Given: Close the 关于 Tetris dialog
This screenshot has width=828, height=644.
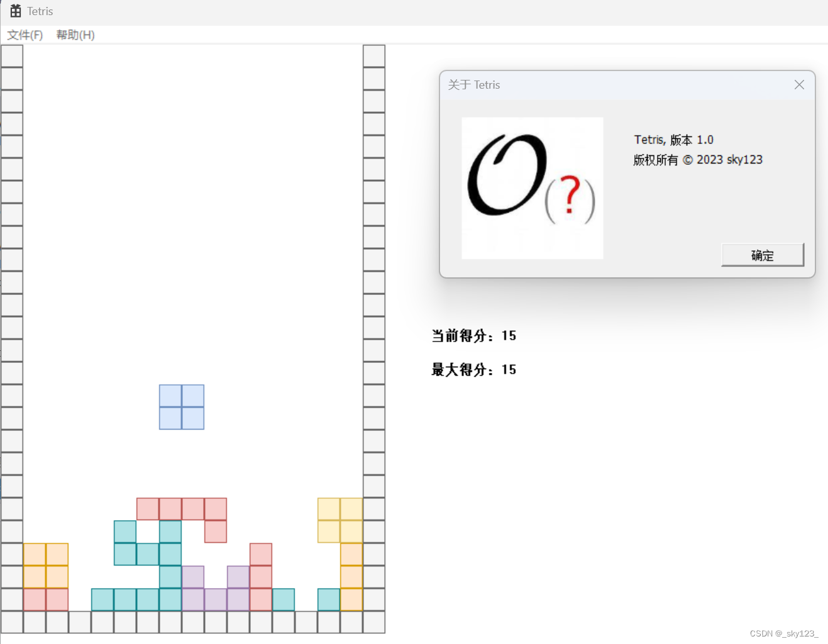Looking at the screenshot, I should click(799, 85).
